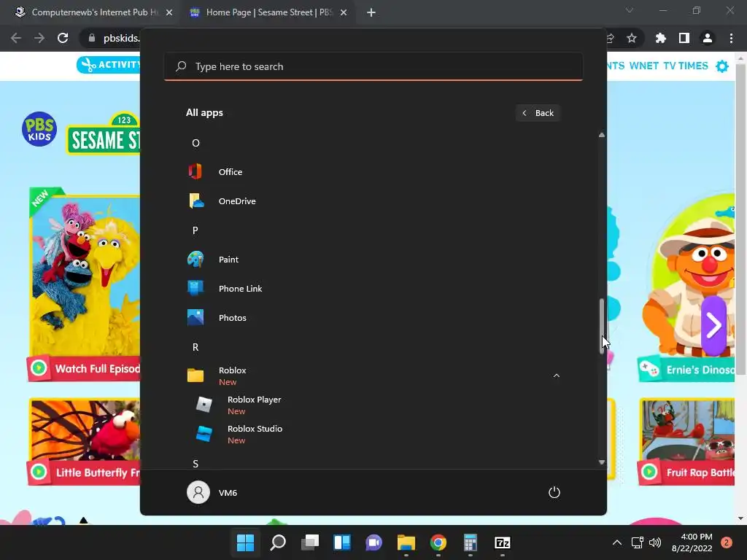Click Chrome's forward arrow
Screen dimensions: 747x560
coord(39,38)
